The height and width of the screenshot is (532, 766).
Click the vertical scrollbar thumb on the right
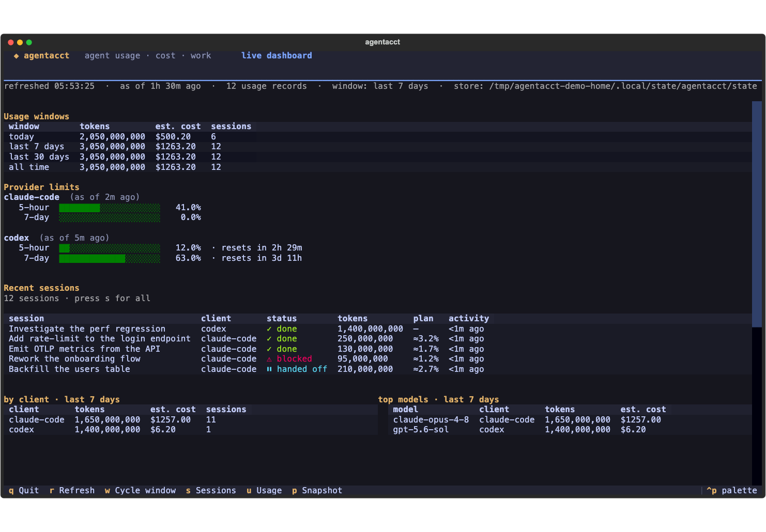pyautogui.click(x=757, y=214)
